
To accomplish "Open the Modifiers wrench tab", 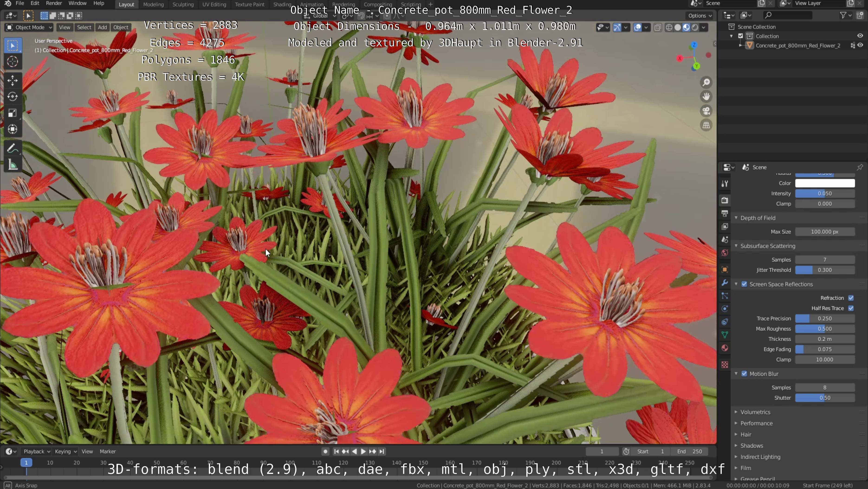I will click(725, 283).
